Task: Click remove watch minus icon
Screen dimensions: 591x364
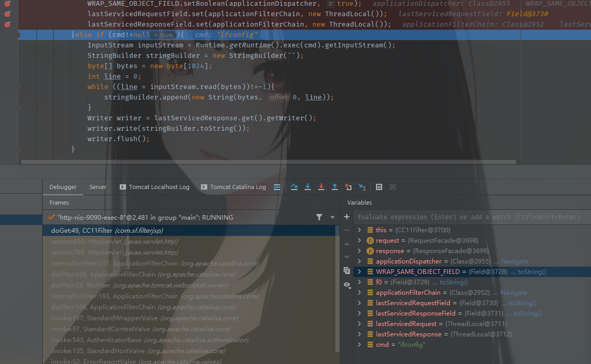Action: pyautogui.click(x=347, y=230)
